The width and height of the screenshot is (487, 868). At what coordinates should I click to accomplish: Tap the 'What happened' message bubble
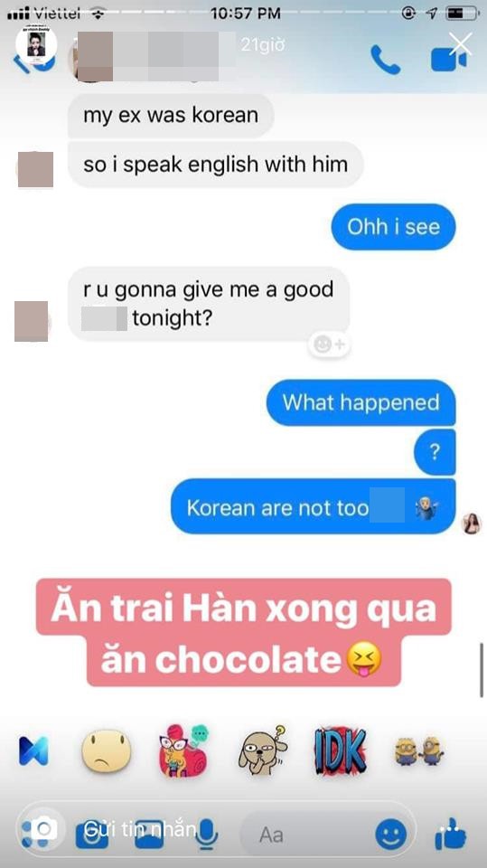pyautogui.click(x=361, y=402)
